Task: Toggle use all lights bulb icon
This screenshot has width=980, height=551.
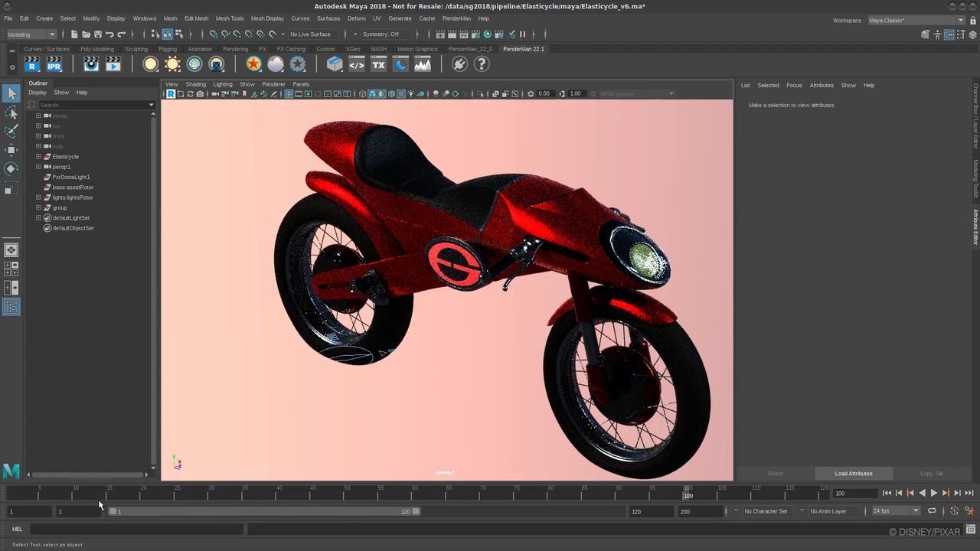Action: point(410,93)
